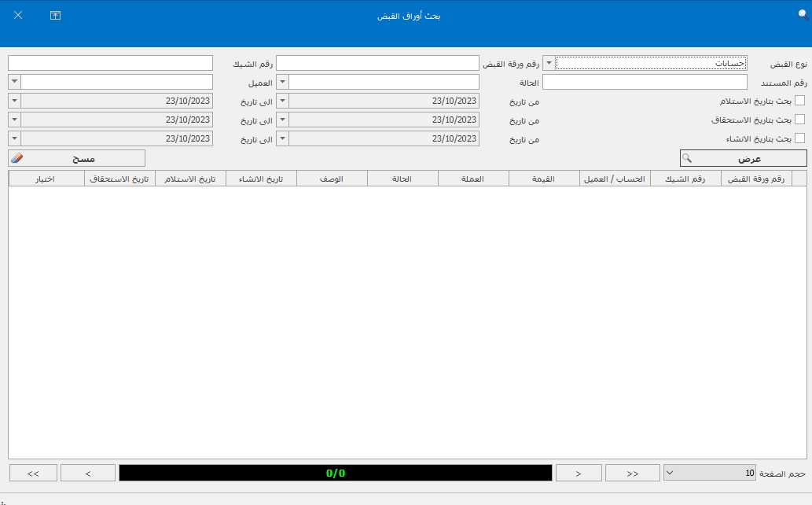Click the 0/0 page progress bar
This screenshot has height=505, width=812.
point(336,473)
